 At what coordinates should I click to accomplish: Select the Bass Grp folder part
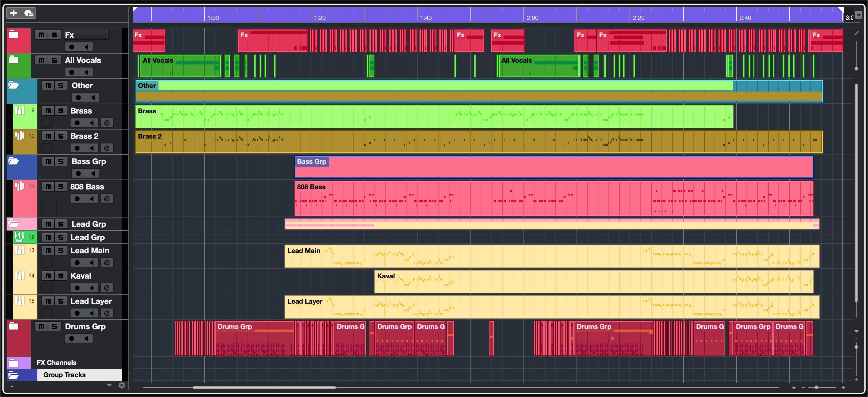coord(554,167)
